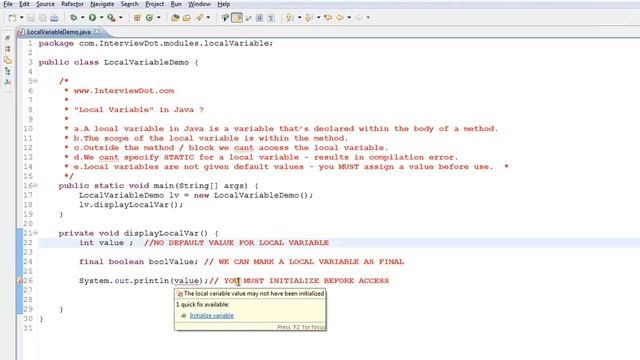Open the Project menu
This screenshot has height=360, width=640.
pos(155,4)
